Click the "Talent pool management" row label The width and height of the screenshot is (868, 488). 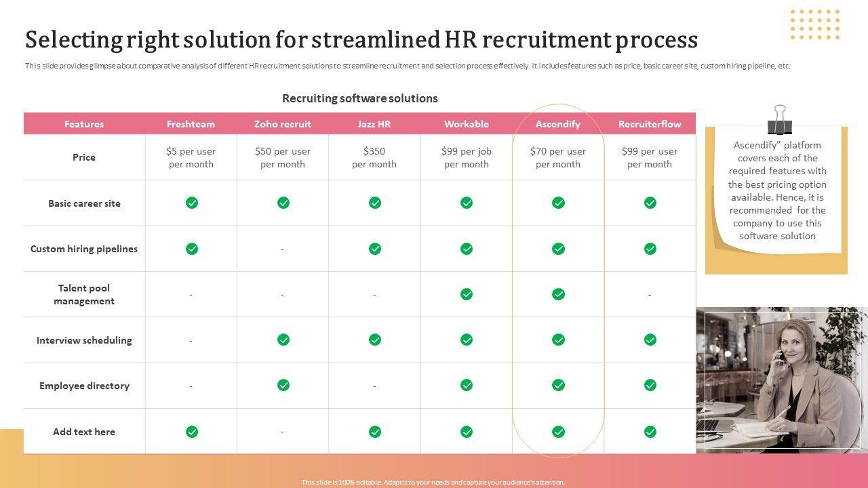tap(84, 294)
